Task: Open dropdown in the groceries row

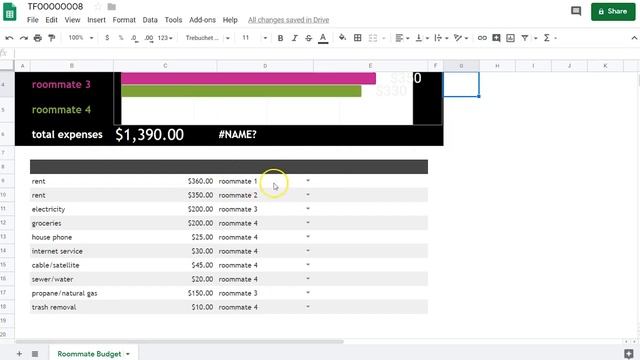Action: (x=308, y=223)
